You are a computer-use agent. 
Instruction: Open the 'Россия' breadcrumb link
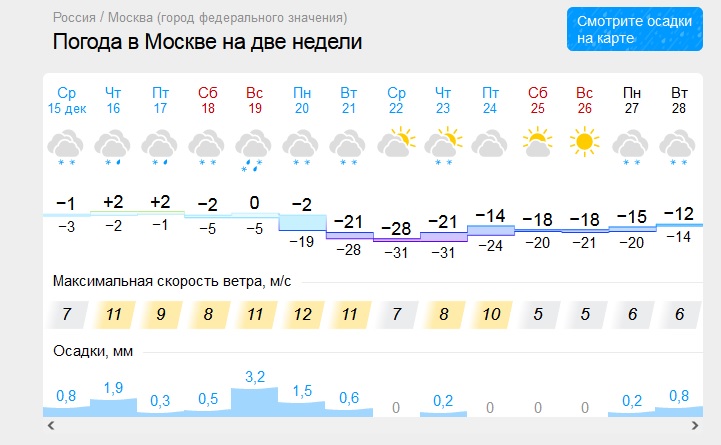pyautogui.click(x=75, y=19)
